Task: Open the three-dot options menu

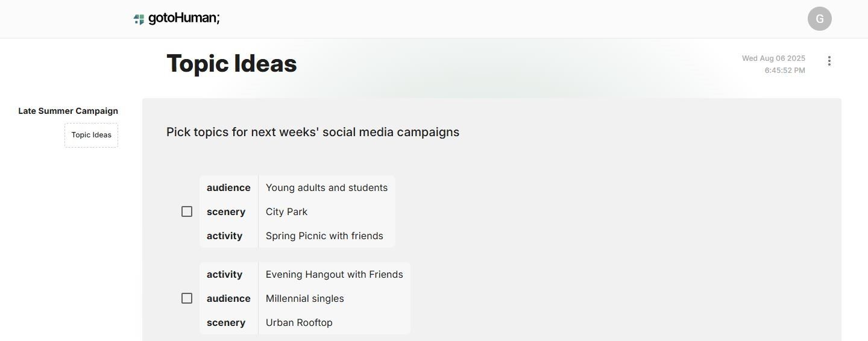Action: tap(829, 61)
